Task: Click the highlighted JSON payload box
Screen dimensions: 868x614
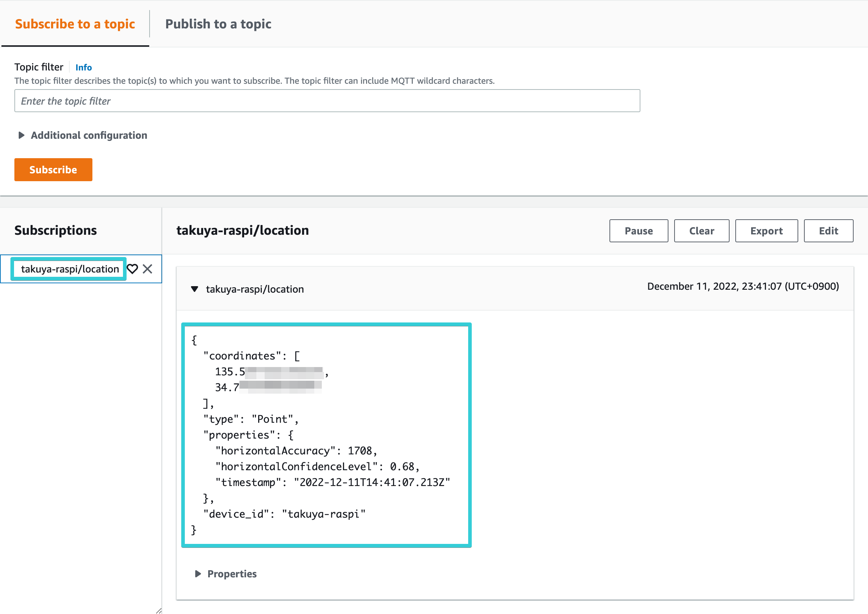Action: (326, 434)
